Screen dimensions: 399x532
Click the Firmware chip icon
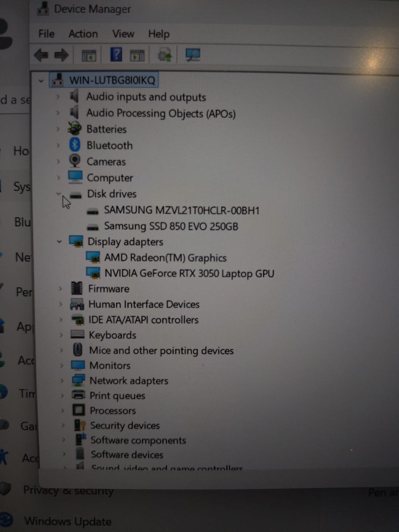[77, 288]
